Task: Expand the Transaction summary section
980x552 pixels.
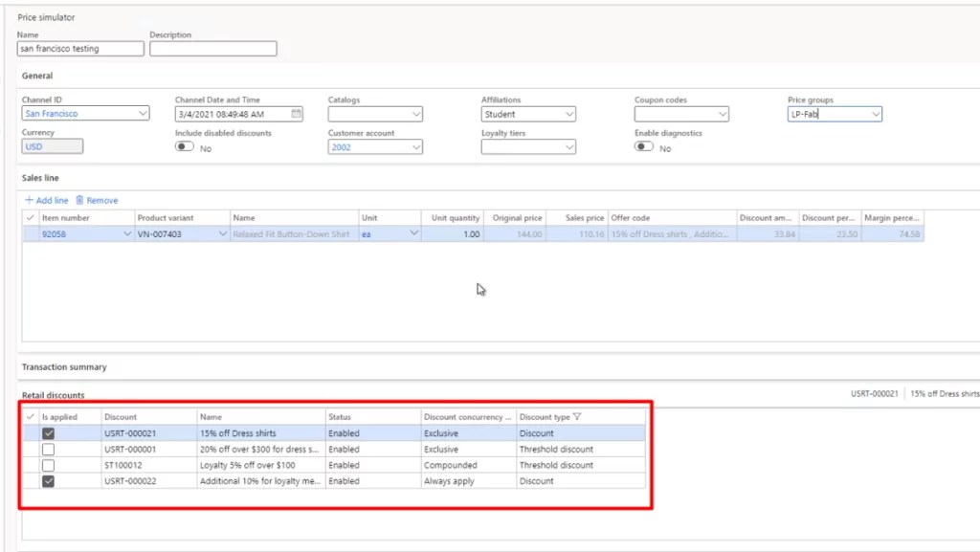Action: coord(64,367)
